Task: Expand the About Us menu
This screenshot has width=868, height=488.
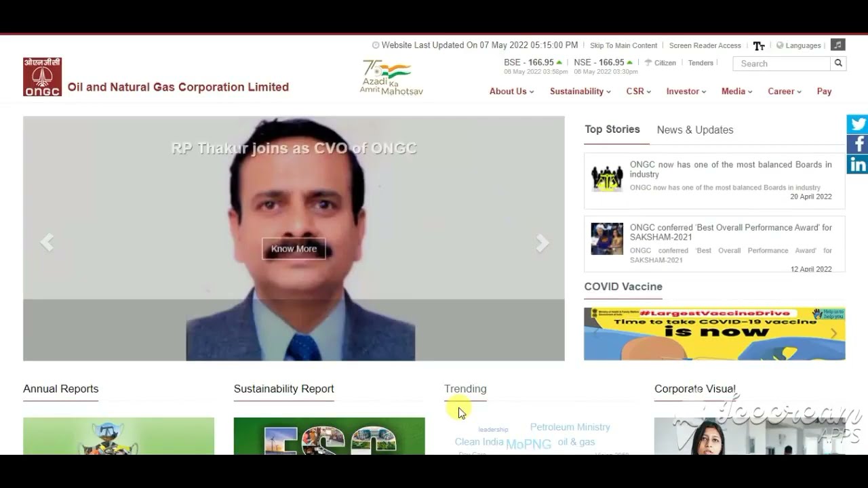Action: [x=511, y=91]
